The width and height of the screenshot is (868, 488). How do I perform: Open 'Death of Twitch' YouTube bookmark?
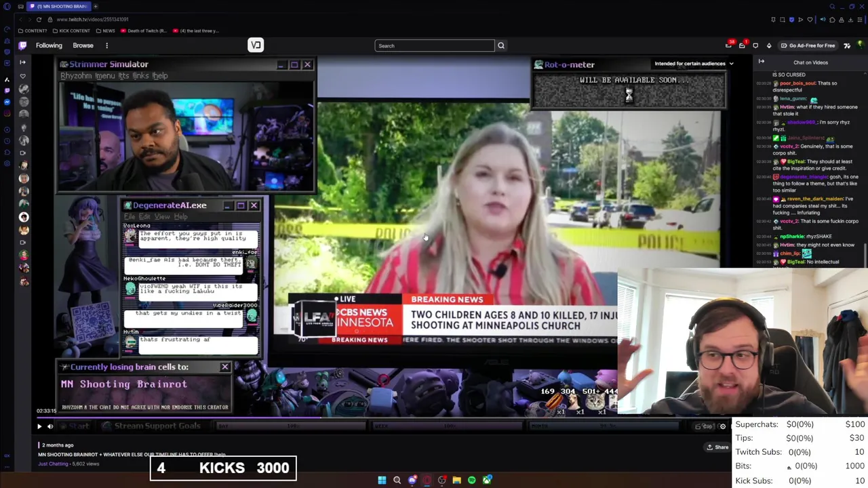pyautogui.click(x=144, y=30)
